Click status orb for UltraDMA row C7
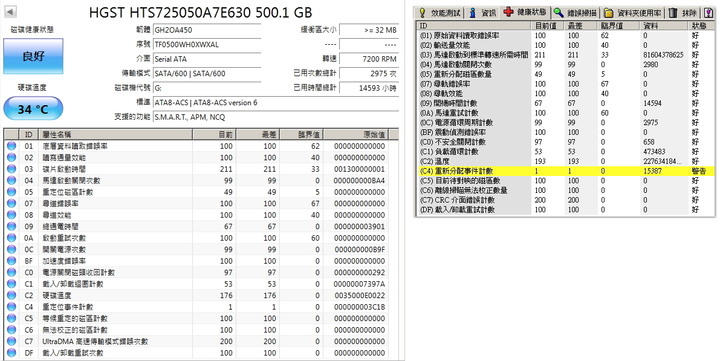Image resolution: width=720 pixels, height=361 pixels. (x=11, y=341)
